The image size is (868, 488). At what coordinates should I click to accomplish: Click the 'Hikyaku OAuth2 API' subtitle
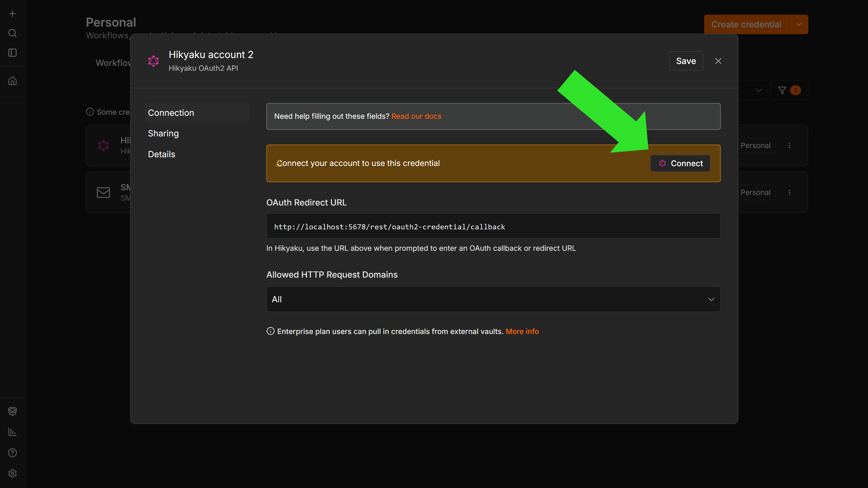pyautogui.click(x=203, y=68)
